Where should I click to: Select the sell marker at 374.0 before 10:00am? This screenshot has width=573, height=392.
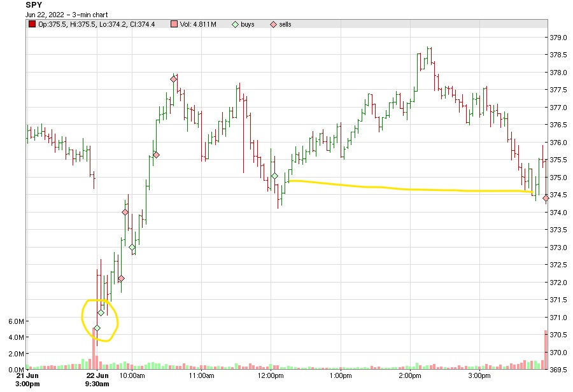click(125, 213)
